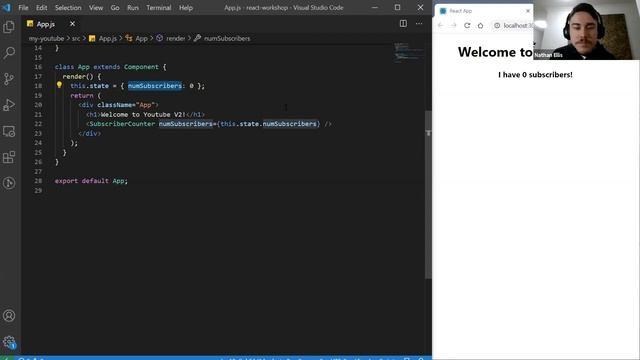Select the React App browser tab
Viewport: 640px width, 360px height.
pyautogui.click(x=484, y=11)
